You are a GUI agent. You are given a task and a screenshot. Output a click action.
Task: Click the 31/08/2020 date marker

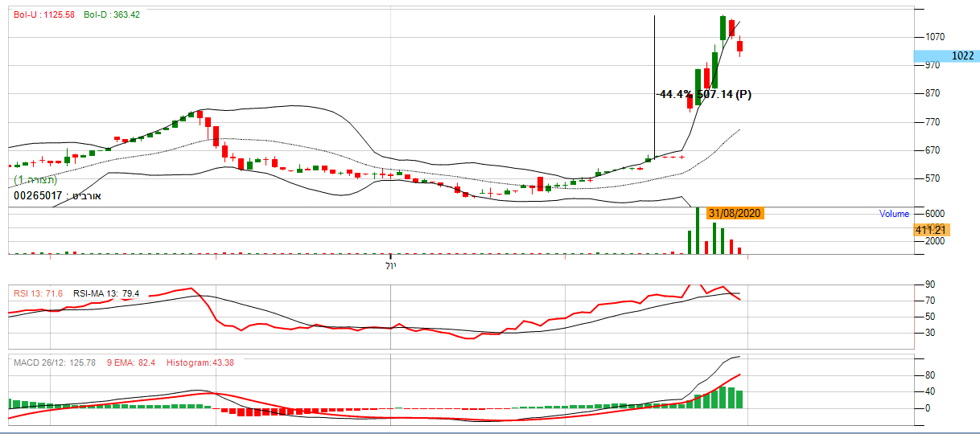[735, 214]
